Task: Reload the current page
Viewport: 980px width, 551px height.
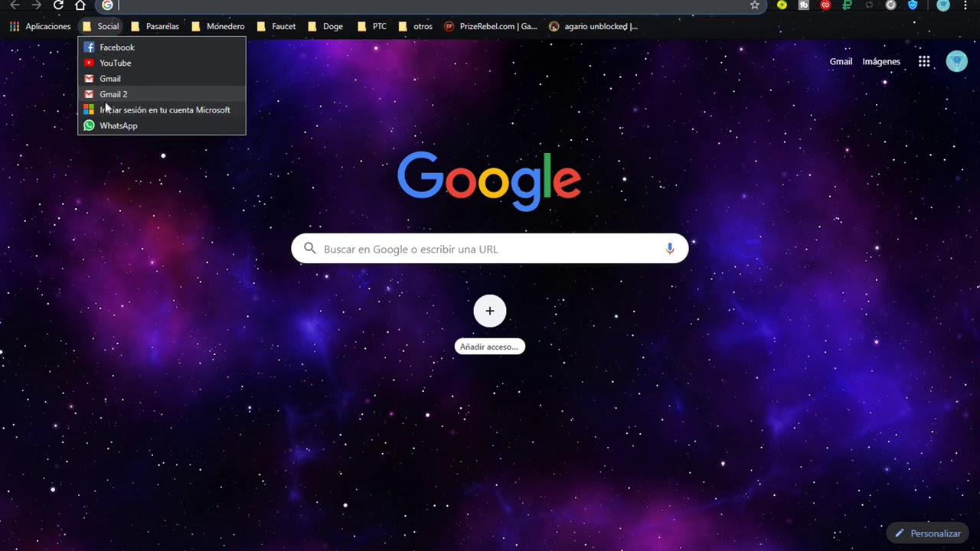Action: pos(58,5)
